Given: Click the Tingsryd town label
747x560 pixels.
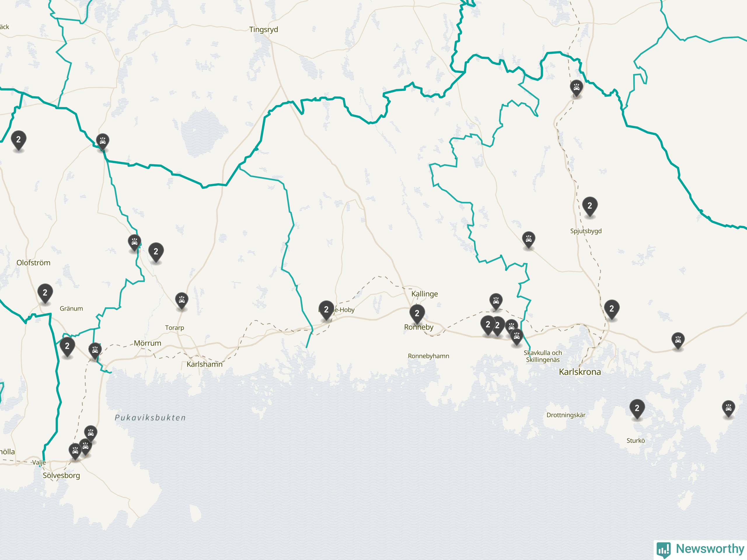Looking at the screenshot, I should coord(264,30).
